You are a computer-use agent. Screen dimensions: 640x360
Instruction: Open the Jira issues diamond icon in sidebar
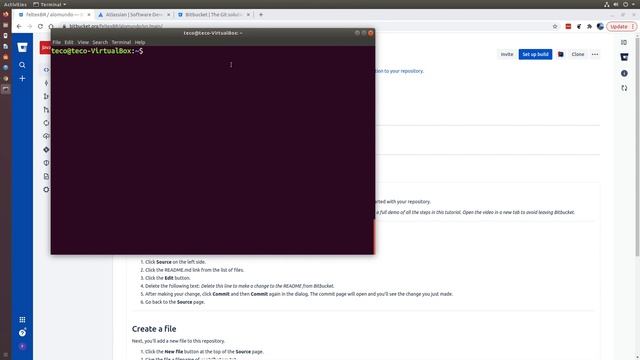pyautogui.click(x=46, y=149)
